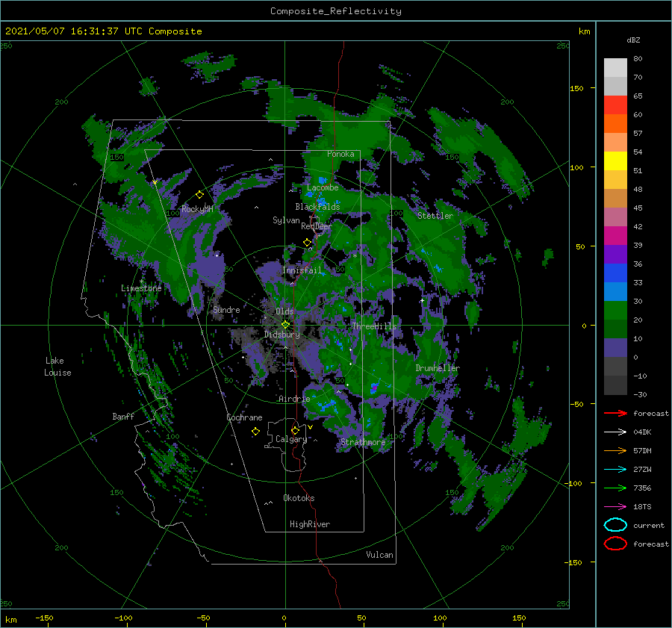Screen dimensions: 672x628
Task: Click the Sundre label
Action: pos(226,309)
